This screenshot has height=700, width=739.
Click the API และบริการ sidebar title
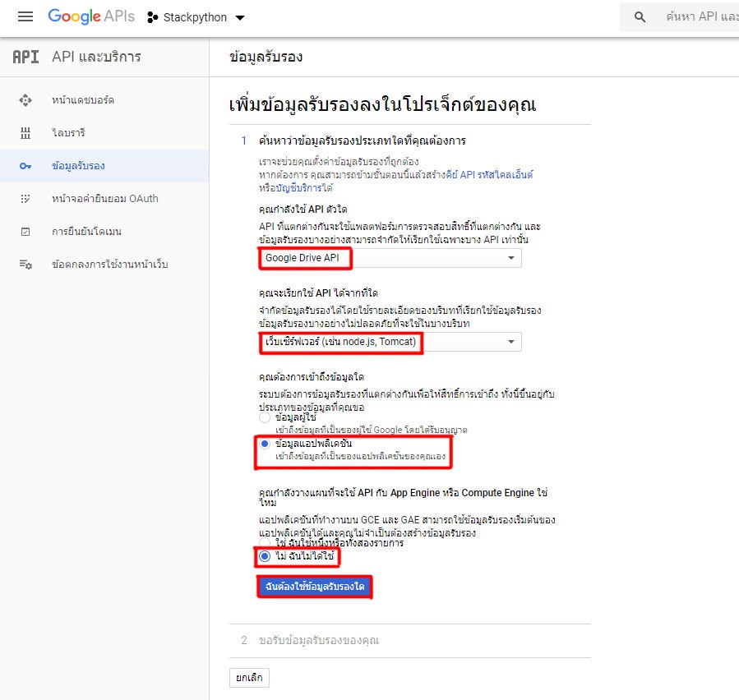coord(97,57)
